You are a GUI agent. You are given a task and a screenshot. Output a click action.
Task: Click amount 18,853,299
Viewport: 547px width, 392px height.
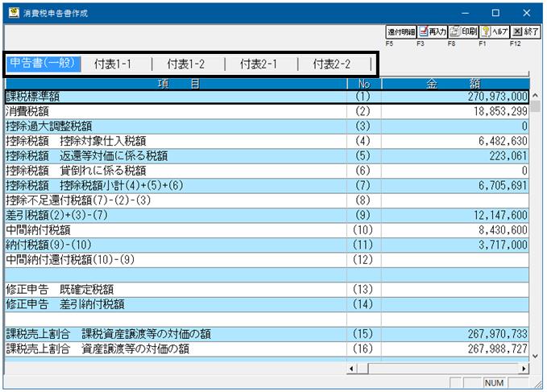[500, 112]
